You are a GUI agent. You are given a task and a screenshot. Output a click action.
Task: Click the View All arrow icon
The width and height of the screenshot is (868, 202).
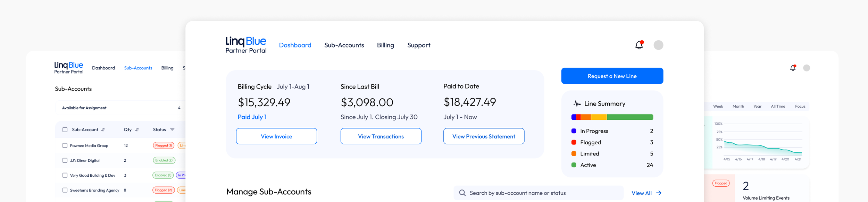point(659,193)
